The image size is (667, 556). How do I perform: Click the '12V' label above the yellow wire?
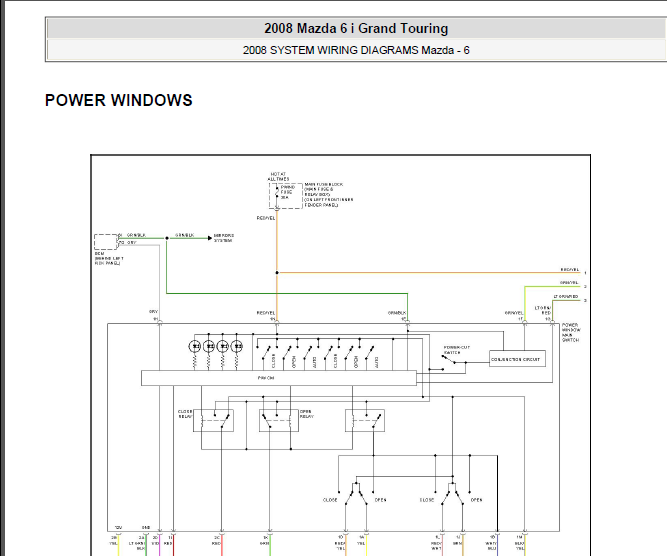(118, 527)
